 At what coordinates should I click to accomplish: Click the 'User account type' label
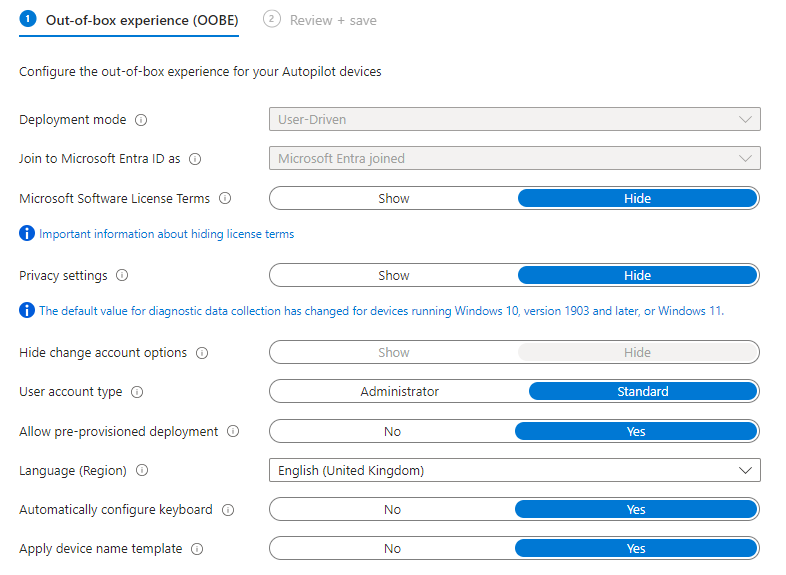coord(71,392)
